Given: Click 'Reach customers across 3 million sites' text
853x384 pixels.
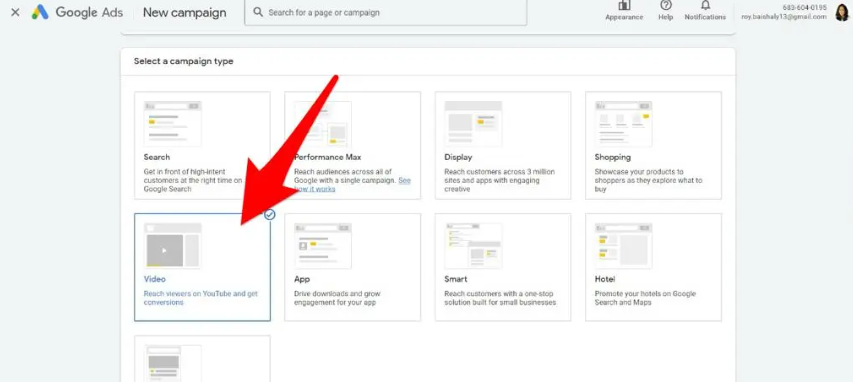Looking at the screenshot, I should tap(499, 181).
